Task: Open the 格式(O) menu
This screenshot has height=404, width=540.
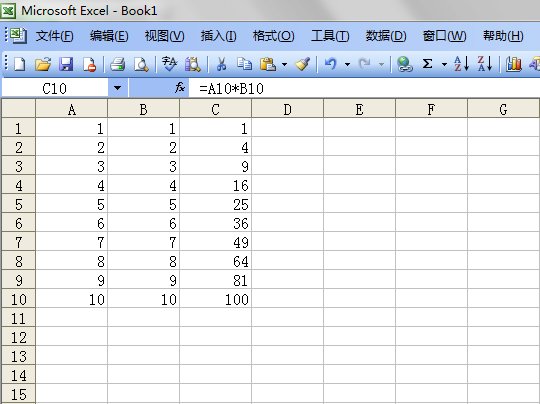Action: coord(273,36)
